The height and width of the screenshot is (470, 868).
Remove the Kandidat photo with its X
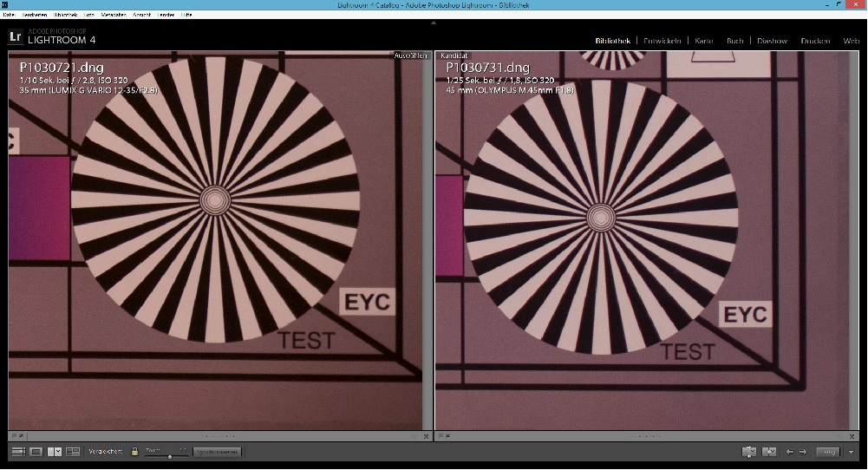point(853,436)
